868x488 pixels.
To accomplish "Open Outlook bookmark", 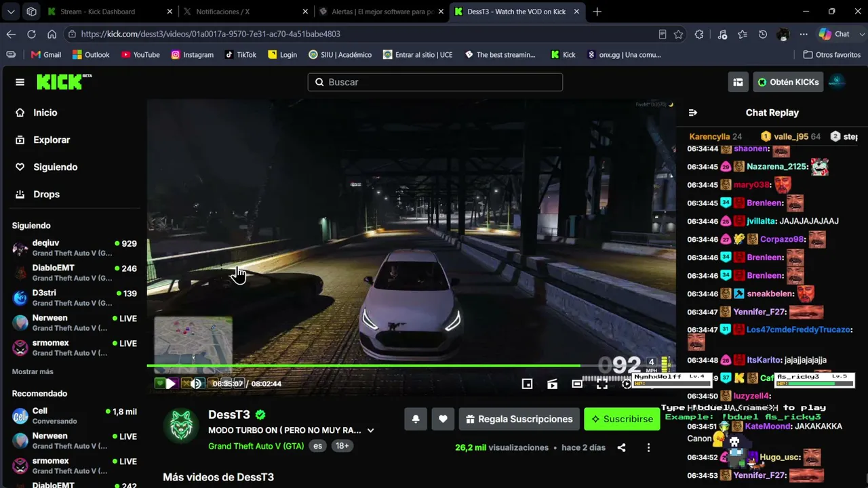I will point(91,55).
